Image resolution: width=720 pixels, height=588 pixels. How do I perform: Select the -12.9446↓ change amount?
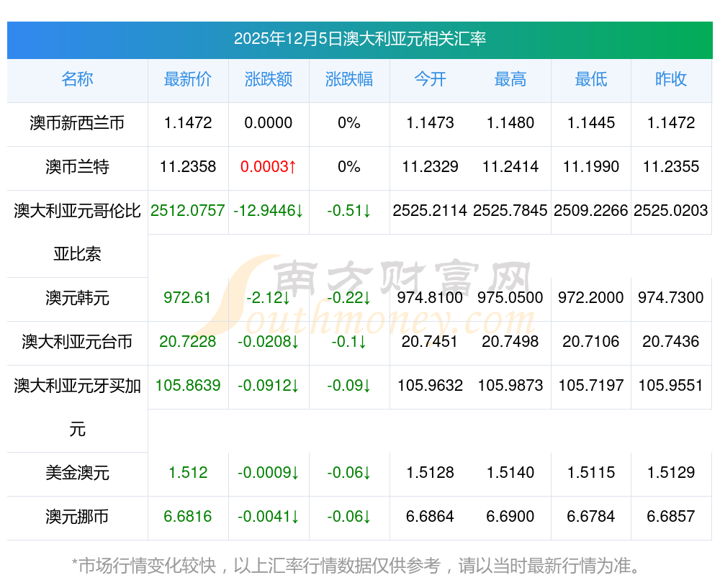tap(269, 211)
